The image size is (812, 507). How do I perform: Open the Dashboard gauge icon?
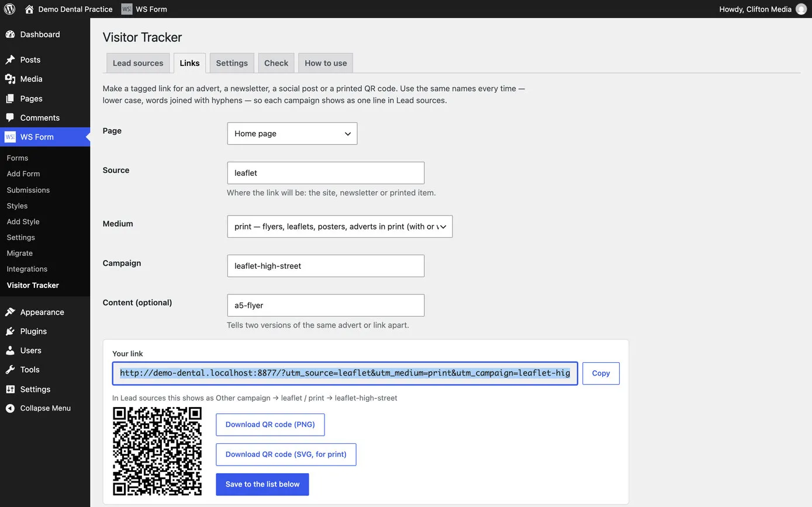[10, 34]
